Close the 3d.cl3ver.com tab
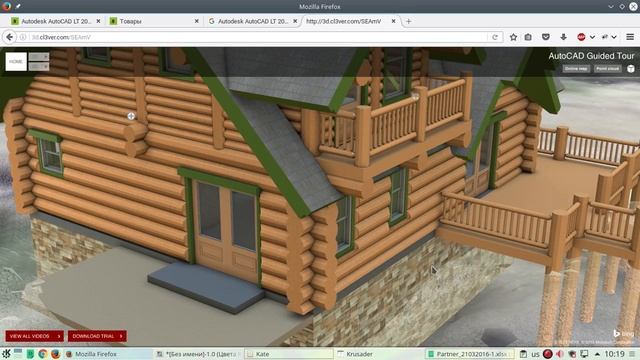 pos(393,21)
